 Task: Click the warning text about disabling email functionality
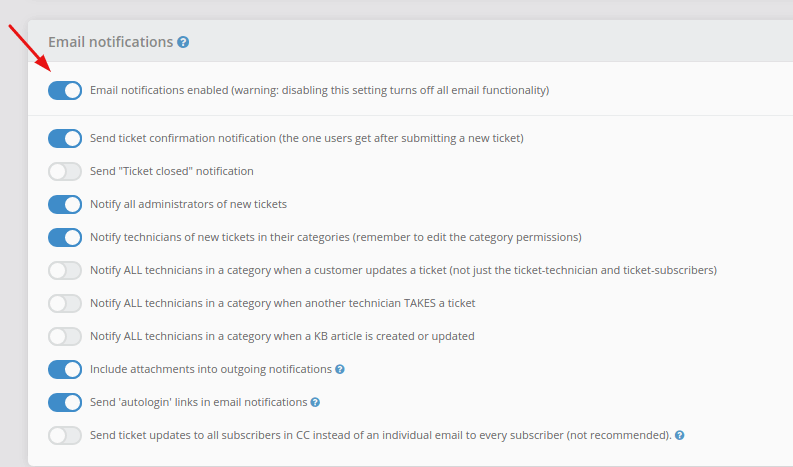pyautogui.click(x=390, y=91)
